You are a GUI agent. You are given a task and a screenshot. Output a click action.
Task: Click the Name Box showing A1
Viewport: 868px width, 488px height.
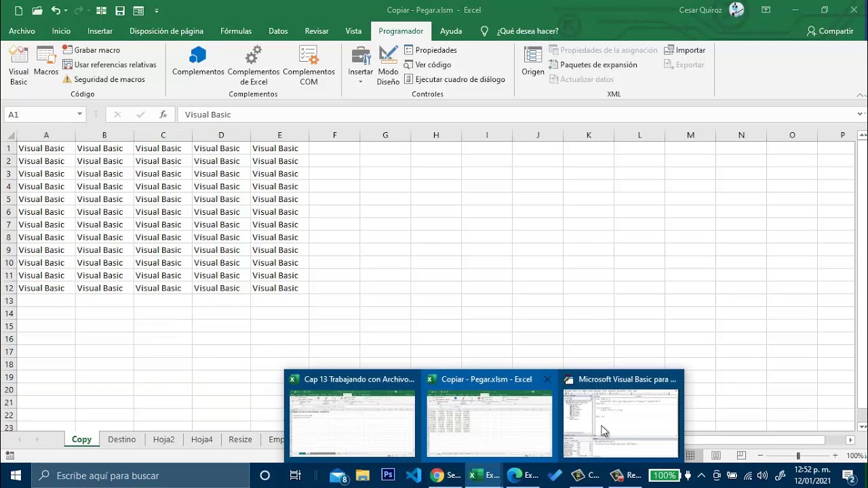tap(39, 115)
